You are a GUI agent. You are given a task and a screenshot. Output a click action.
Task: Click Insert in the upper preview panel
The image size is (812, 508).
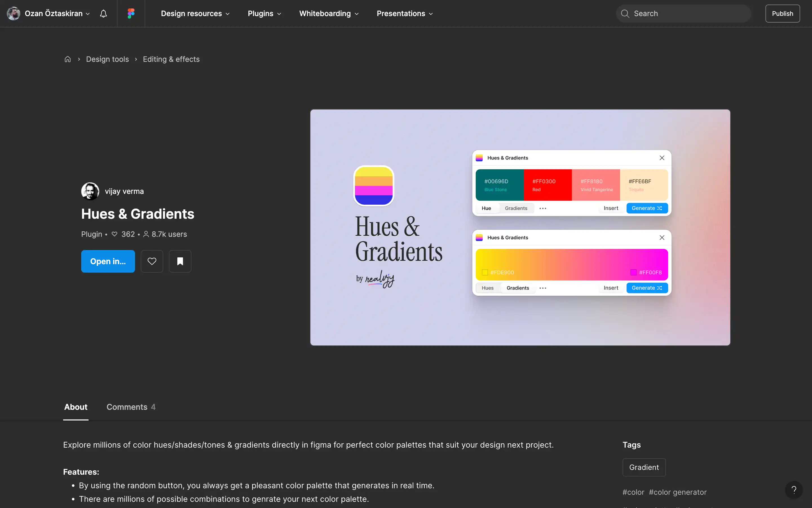click(x=611, y=208)
